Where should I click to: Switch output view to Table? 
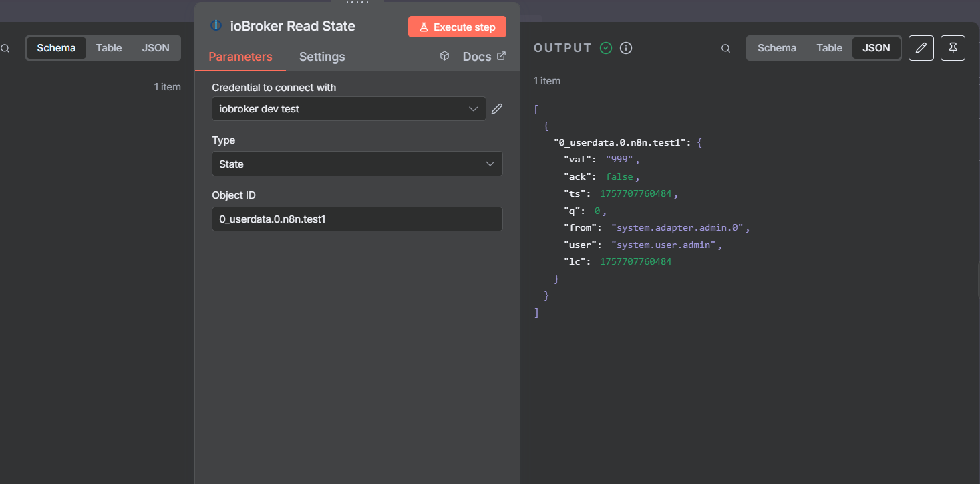click(829, 48)
